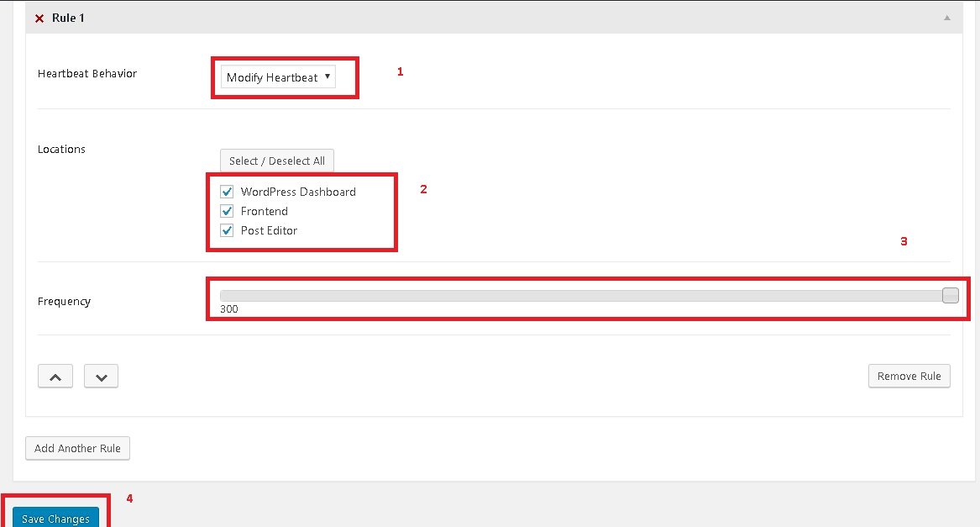Click the 300 frequency value text
The height and width of the screenshot is (527, 980).
coord(229,309)
